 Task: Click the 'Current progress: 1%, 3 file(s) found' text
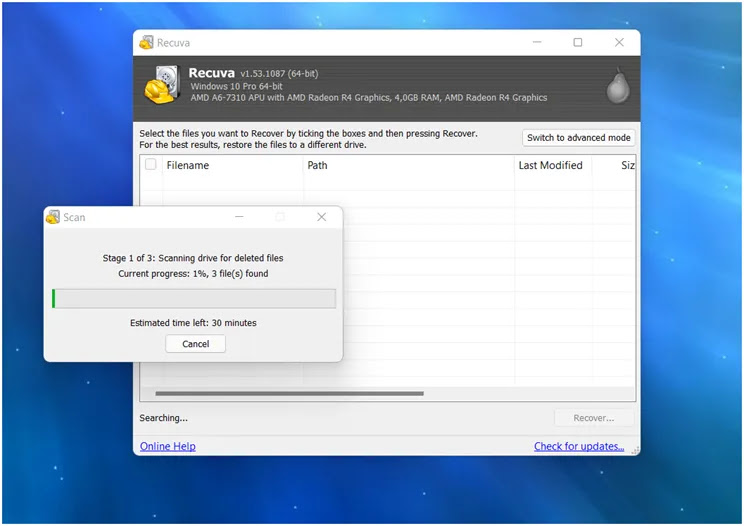193,274
